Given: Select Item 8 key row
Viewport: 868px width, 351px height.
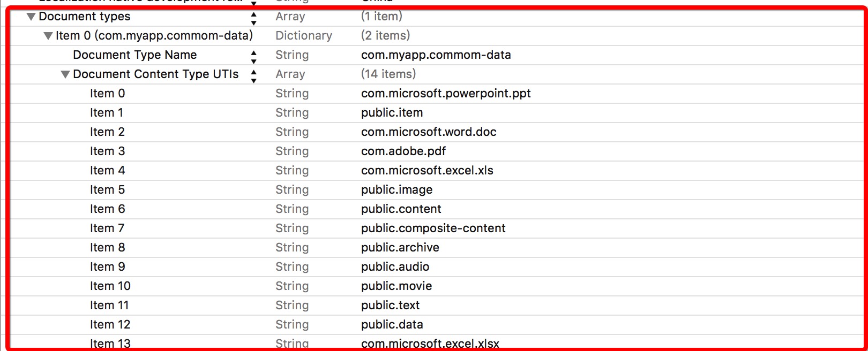Looking at the screenshot, I should (107, 248).
